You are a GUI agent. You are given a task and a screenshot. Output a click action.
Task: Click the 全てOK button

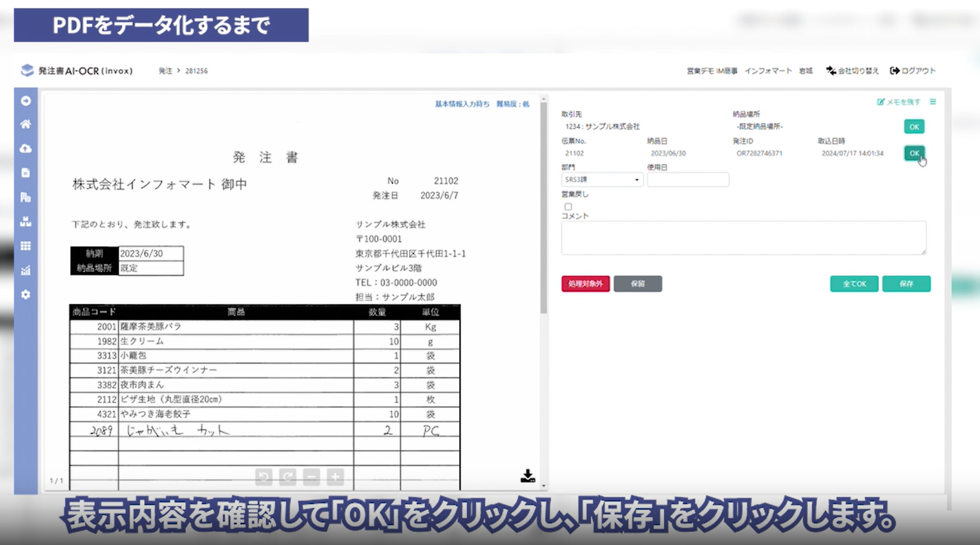(x=854, y=284)
